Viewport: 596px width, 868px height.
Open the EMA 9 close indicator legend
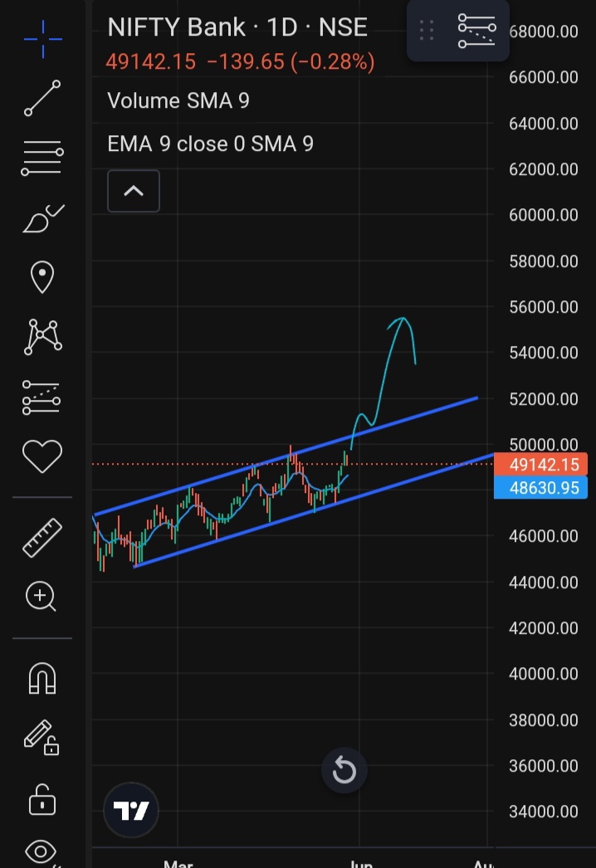point(210,144)
